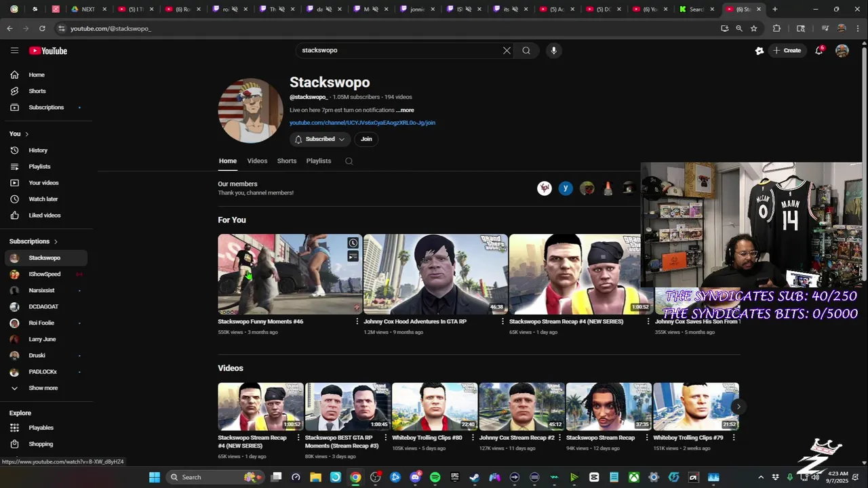Click the star-shaped icon beside Create

click(759, 50)
